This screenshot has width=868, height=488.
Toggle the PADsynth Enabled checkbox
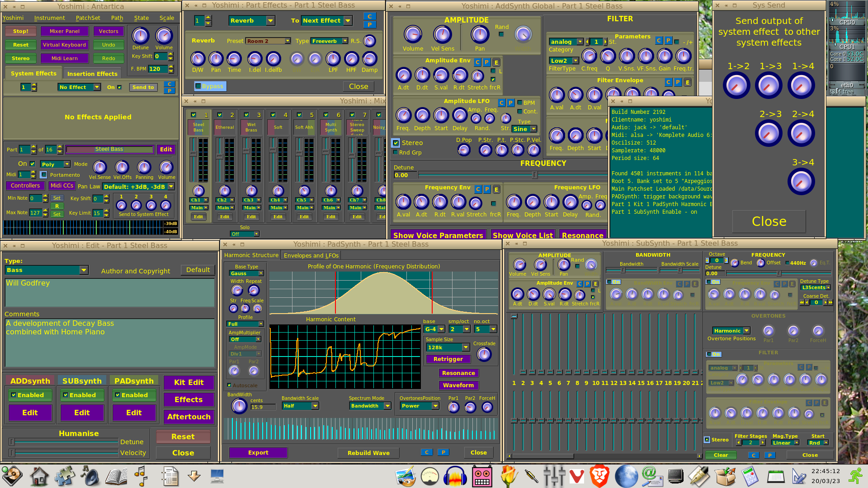click(118, 395)
